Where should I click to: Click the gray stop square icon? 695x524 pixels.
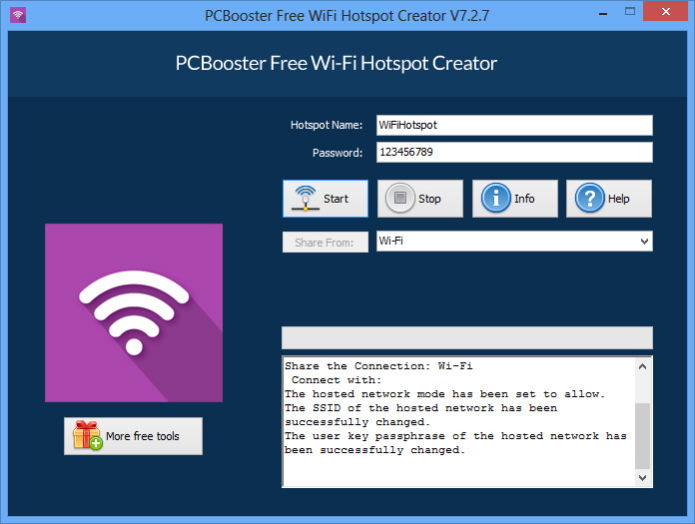point(400,198)
